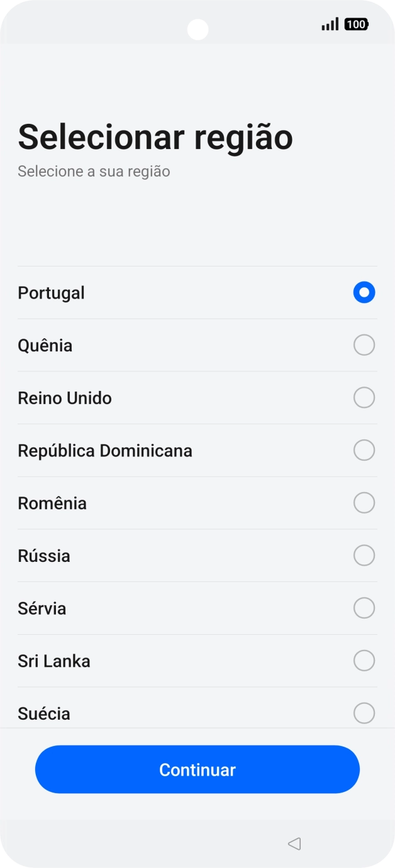This screenshot has height=868, width=395.
Task: Select Quênia as your region
Action: (364, 344)
